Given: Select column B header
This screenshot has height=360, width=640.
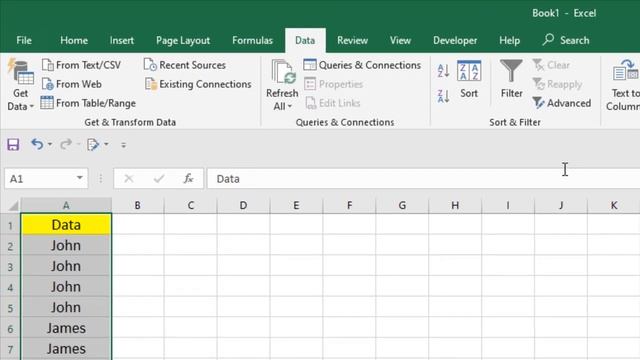Looking at the screenshot, I should coord(138,205).
